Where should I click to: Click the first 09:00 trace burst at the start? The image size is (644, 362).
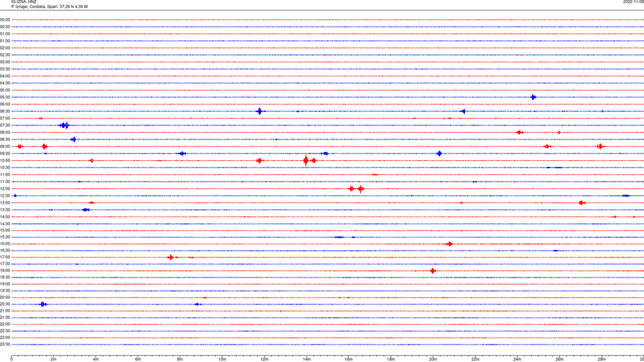(19, 147)
